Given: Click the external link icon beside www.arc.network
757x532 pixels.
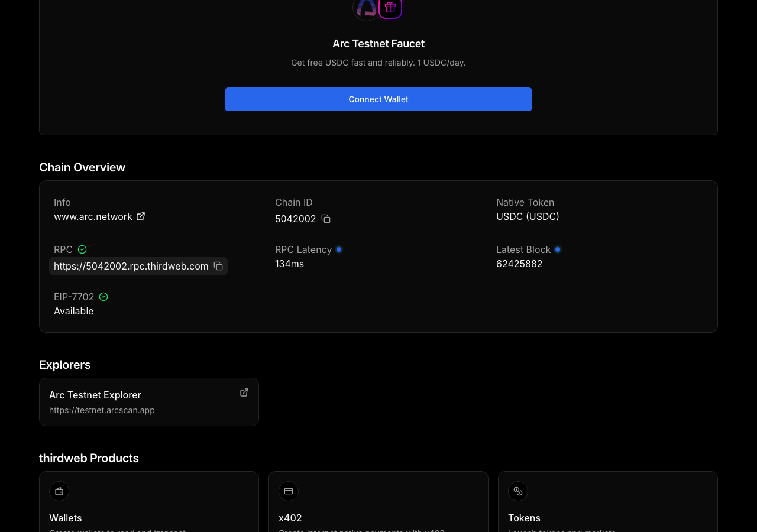Looking at the screenshot, I should (141, 216).
